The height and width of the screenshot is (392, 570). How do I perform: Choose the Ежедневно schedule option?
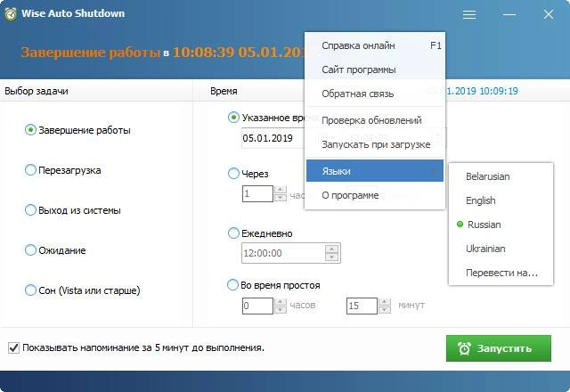tap(233, 233)
